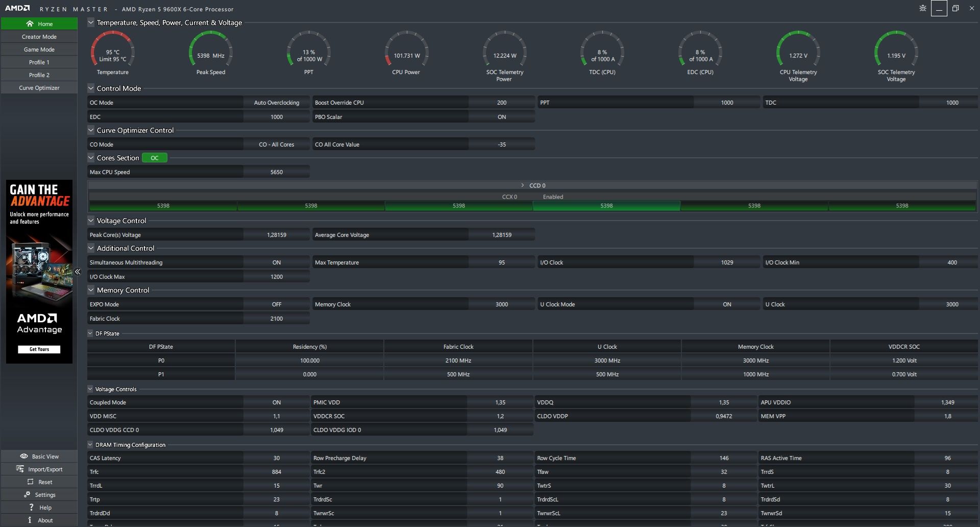Viewport: 980px width, 527px height.
Task: Toggle U Clock Mode setting
Action: tap(727, 304)
